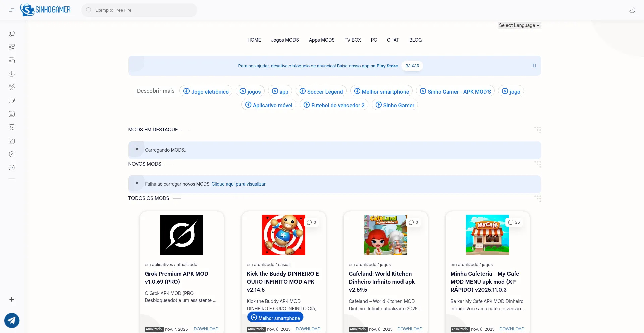The width and height of the screenshot is (644, 333).
Task: Open the apps grid-plus sidebar icon
Action: point(12,47)
